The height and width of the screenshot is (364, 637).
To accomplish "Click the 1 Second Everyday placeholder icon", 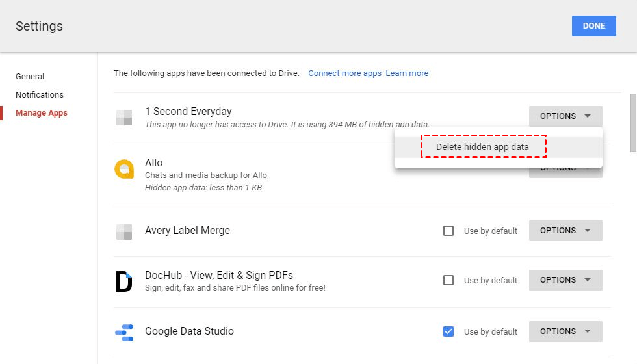I will (124, 118).
